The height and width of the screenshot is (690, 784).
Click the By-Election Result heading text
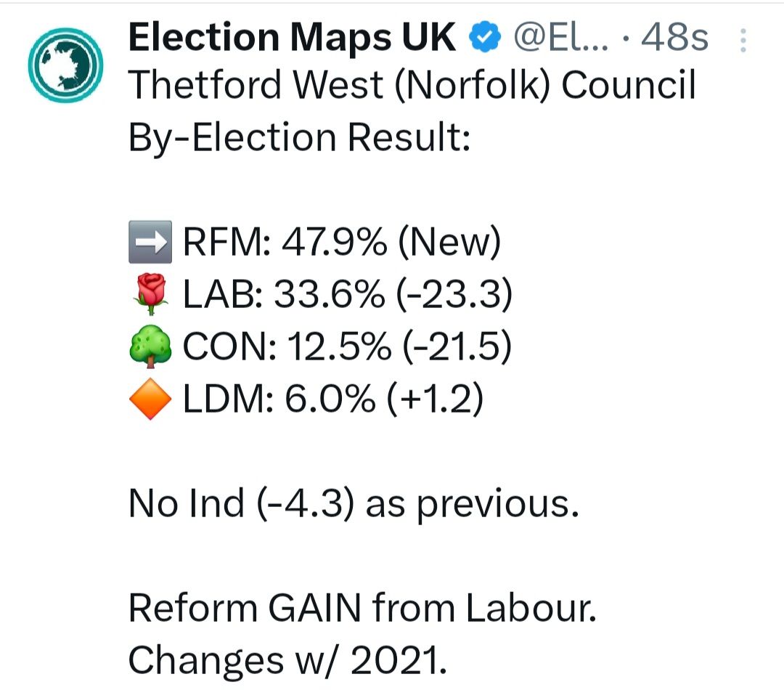tap(298, 138)
